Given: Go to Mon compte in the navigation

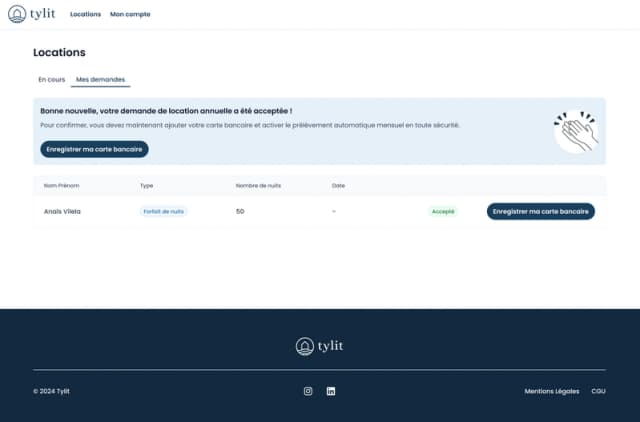Looking at the screenshot, I should coord(130,14).
